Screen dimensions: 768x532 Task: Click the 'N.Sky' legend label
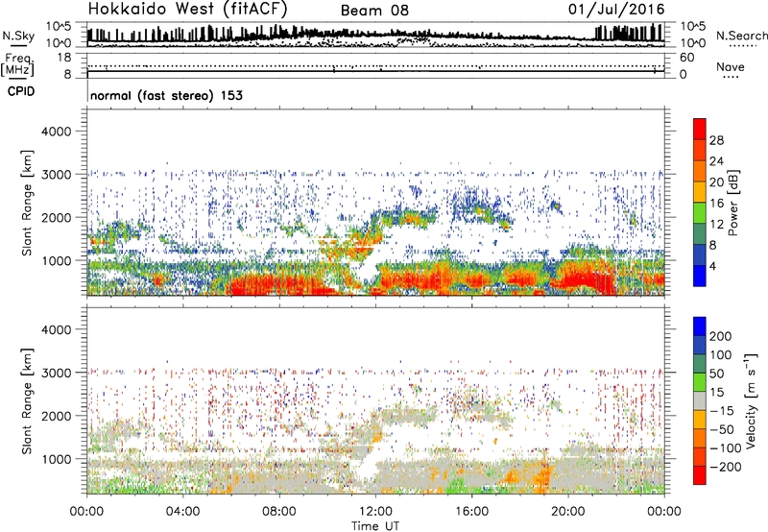[18, 36]
